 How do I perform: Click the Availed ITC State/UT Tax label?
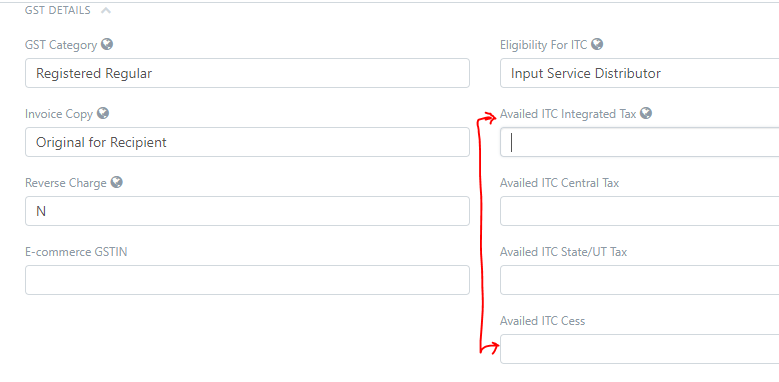tap(563, 252)
